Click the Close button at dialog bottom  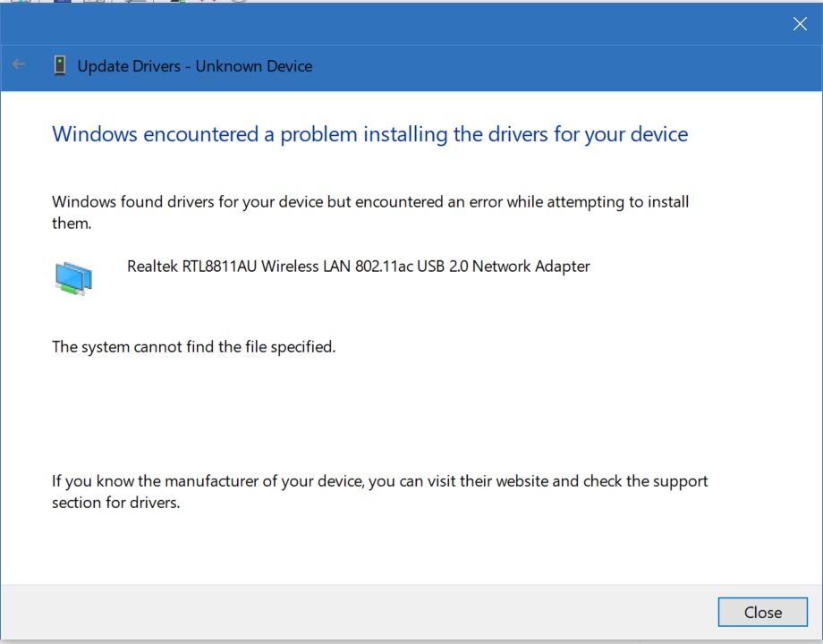point(762,612)
